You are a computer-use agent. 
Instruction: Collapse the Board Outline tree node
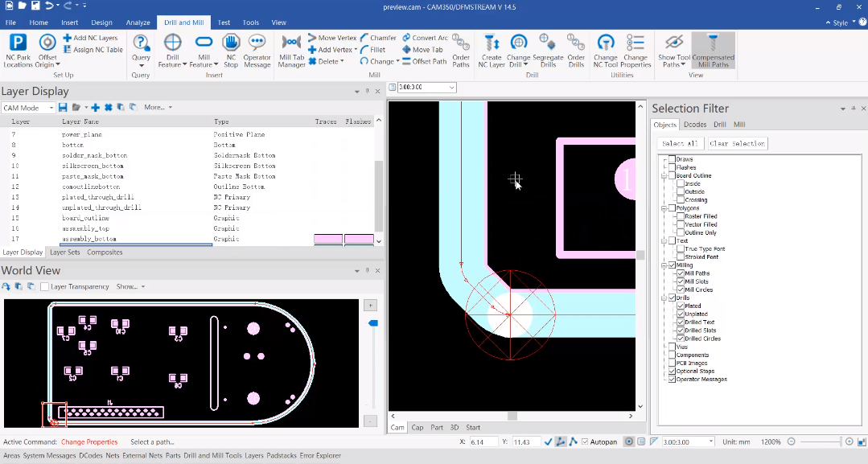(x=664, y=175)
